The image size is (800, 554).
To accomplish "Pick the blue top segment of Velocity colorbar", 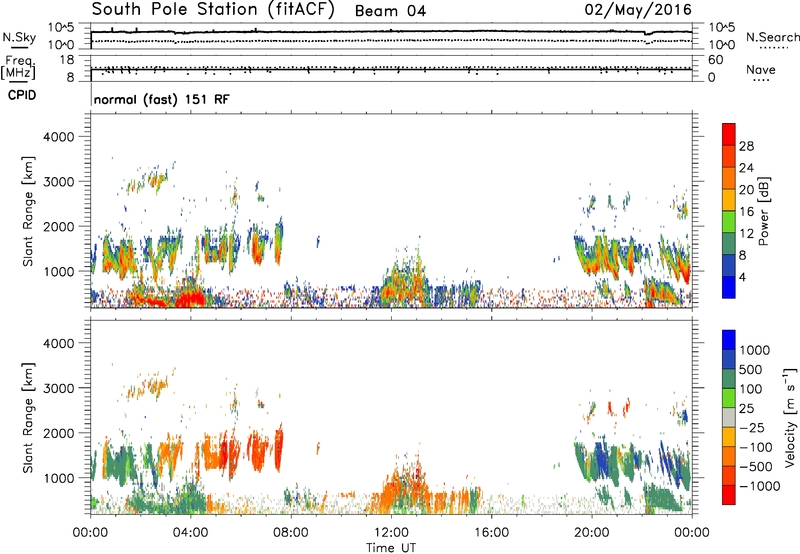I will click(x=729, y=340).
